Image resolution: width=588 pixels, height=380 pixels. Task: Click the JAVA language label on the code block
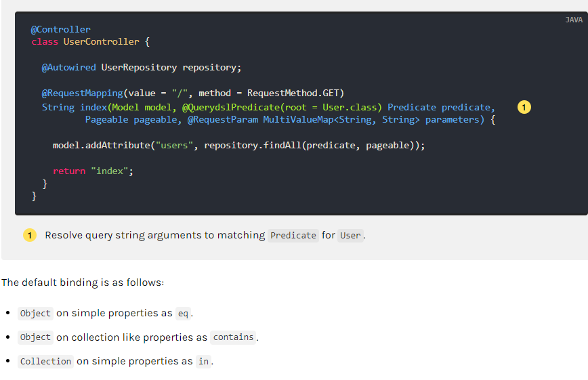(x=573, y=20)
